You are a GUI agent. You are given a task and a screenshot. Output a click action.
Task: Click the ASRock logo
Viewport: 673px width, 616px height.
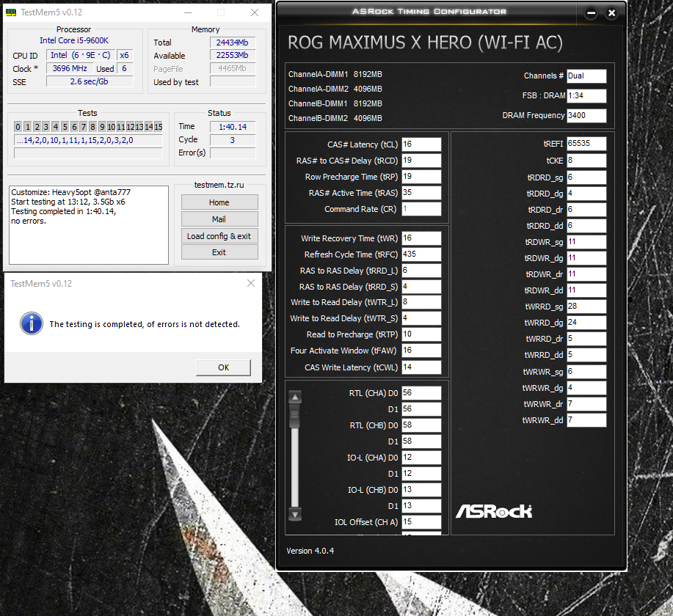tap(494, 511)
